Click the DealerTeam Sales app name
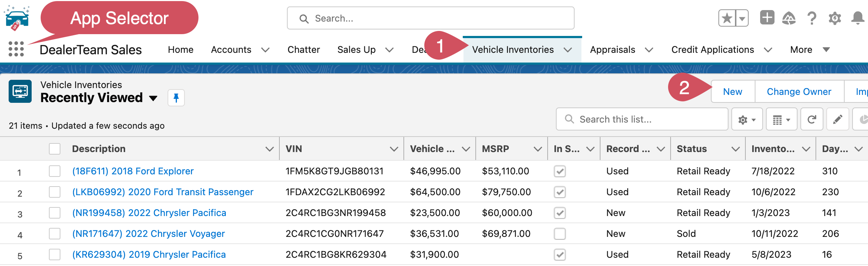Screen dimensions: 868x266 click(x=91, y=50)
